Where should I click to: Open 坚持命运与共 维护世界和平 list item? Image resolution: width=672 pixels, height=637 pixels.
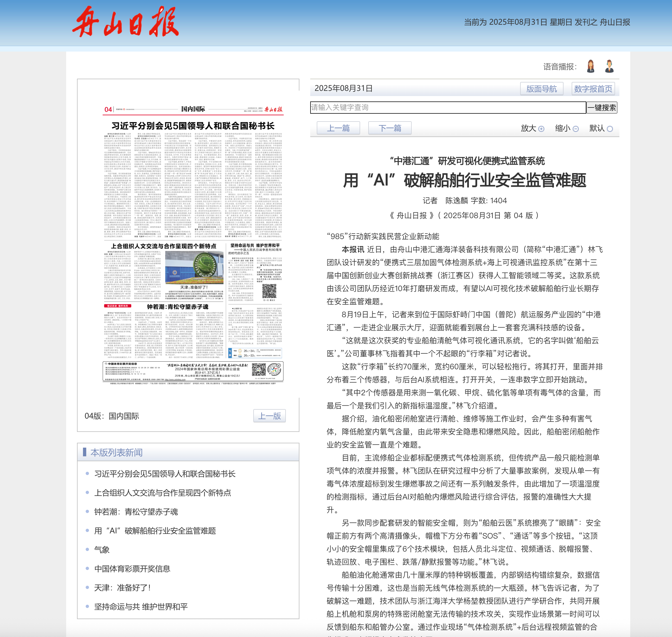coord(141,607)
